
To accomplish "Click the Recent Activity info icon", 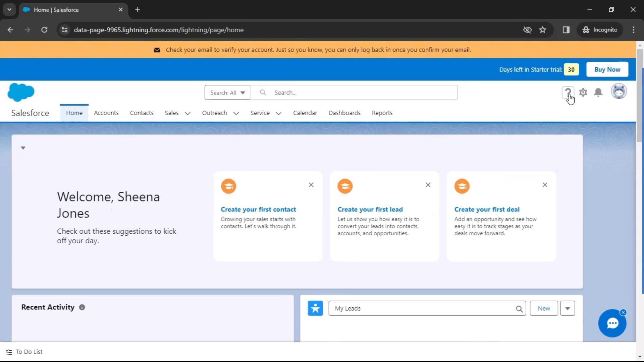I will 82,307.
